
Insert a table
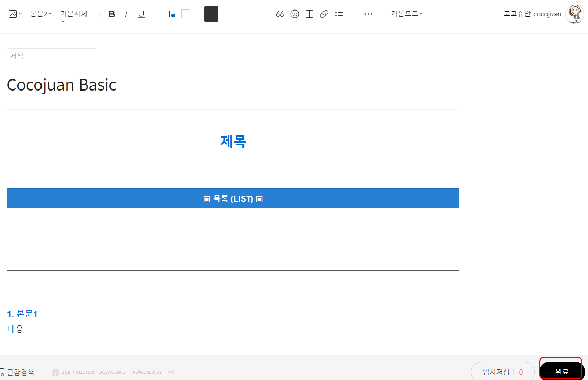coord(309,14)
